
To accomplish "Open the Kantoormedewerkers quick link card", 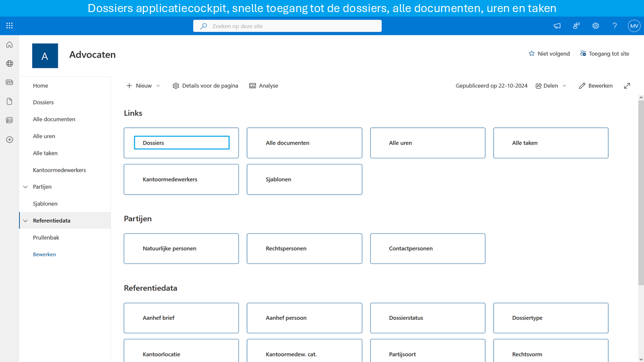I will (181, 179).
